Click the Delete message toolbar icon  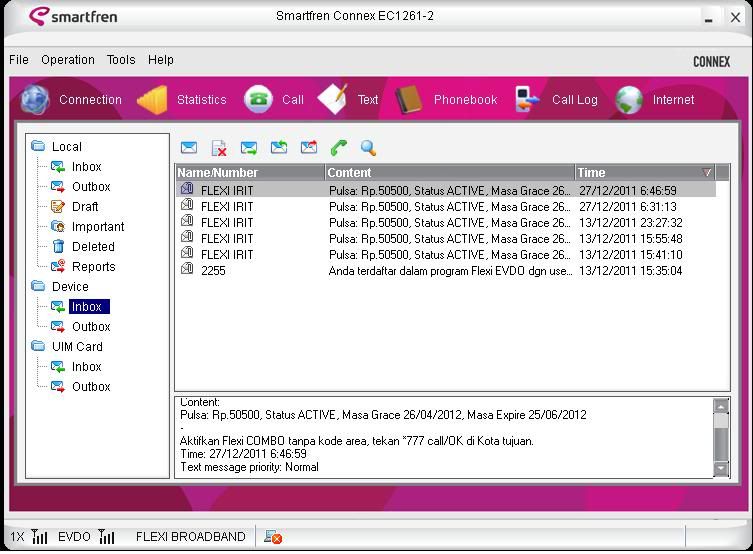[219, 148]
